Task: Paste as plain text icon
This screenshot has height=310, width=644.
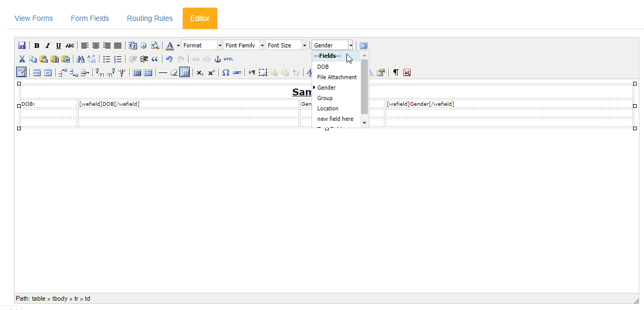Action: coord(55,59)
